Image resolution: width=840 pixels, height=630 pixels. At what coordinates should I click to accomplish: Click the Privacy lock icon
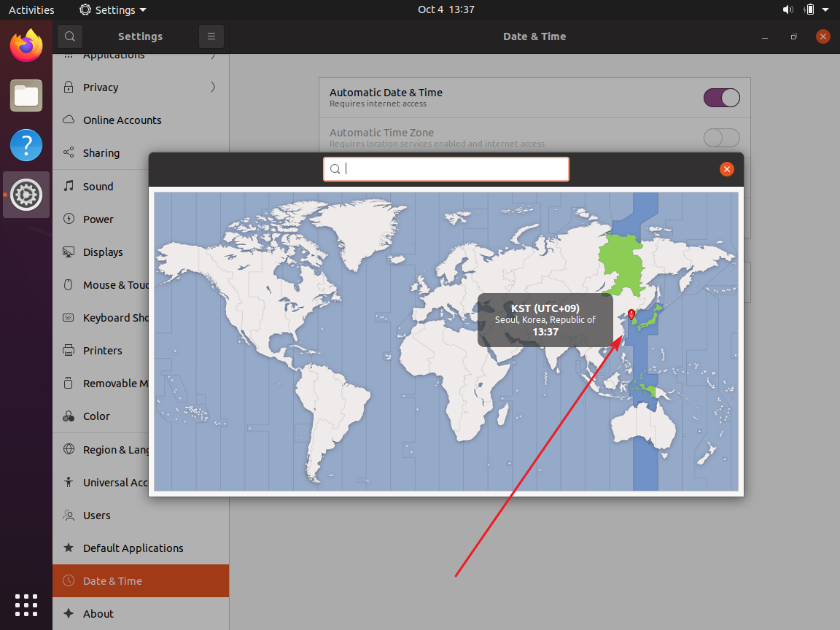click(x=69, y=87)
